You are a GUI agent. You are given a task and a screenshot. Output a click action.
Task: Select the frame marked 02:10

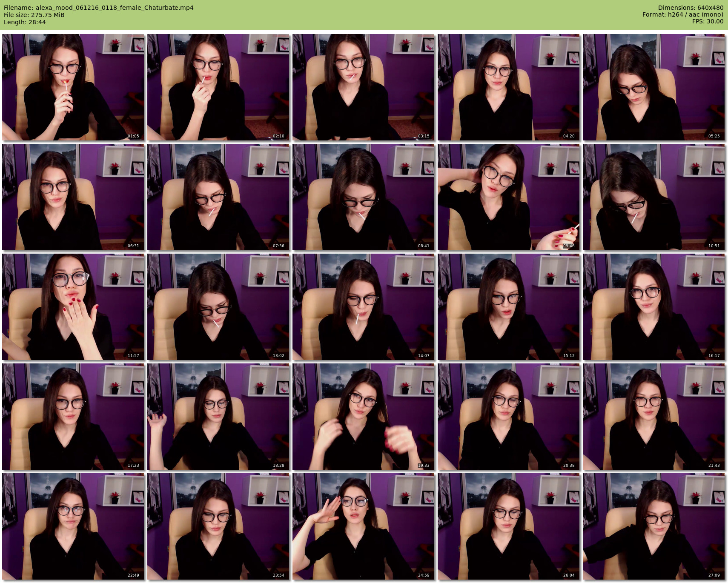[x=218, y=87]
